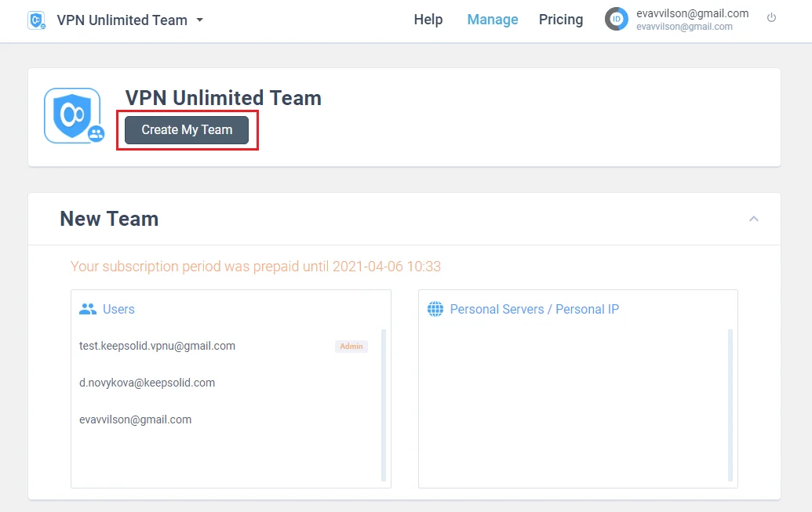This screenshot has height=512, width=812.
Task: Open the VPN Unlimited Team dropdown arrow
Action: [x=200, y=20]
